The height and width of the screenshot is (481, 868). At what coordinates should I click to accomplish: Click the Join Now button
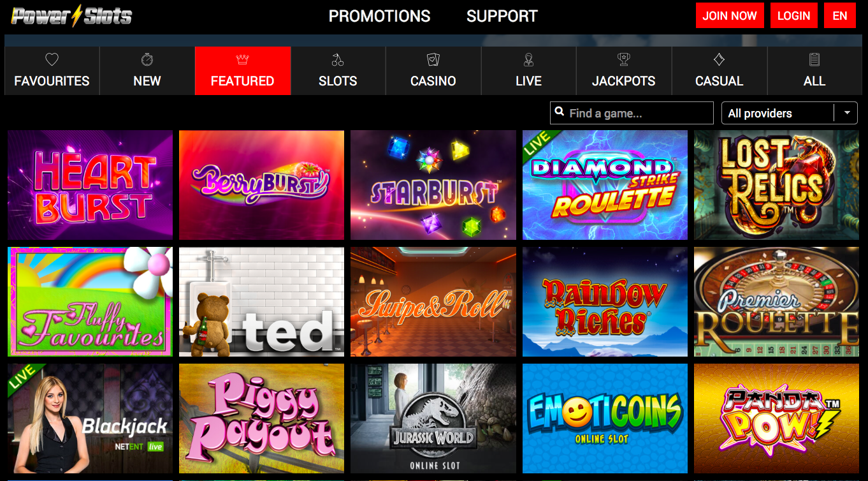pos(730,16)
